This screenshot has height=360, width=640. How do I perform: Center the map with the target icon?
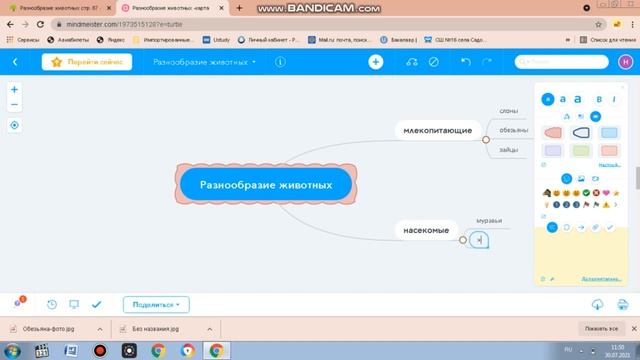click(14, 125)
